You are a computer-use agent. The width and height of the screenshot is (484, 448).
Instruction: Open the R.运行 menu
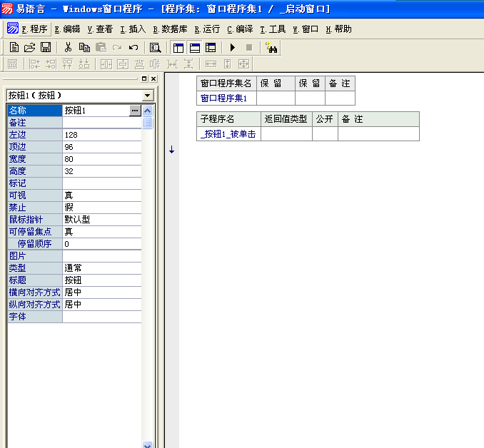click(207, 29)
